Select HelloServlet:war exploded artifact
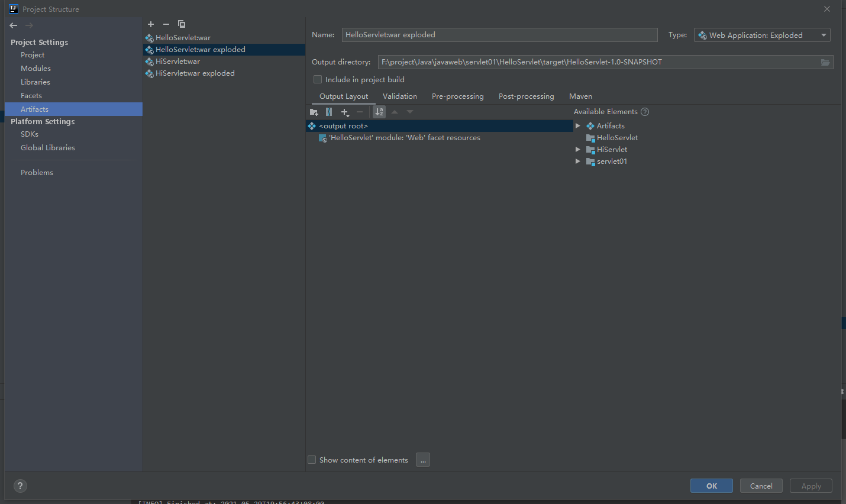The width and height of the screenshot is (846, 504). tap(224, 50)
